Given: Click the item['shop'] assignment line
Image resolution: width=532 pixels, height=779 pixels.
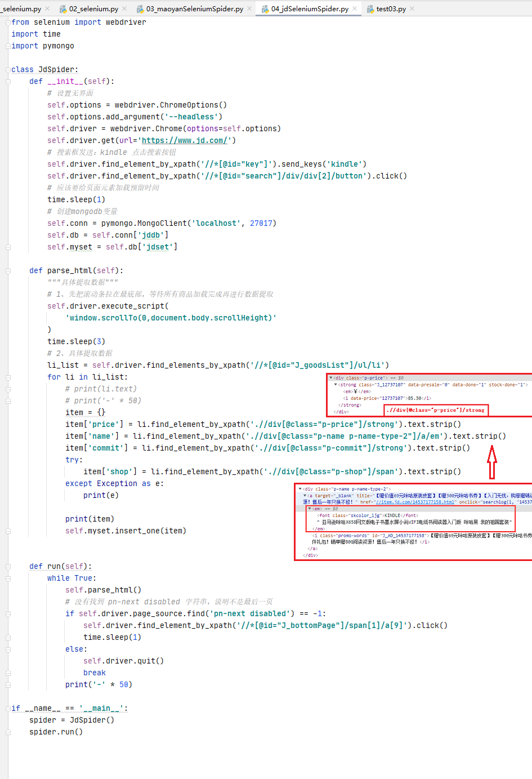Looking at the screenshot, I should pyautogui.click(x=272, y=471).
